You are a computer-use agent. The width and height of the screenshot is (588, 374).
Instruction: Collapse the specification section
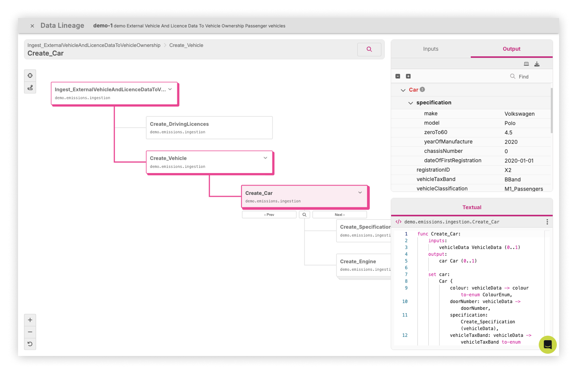410,103
